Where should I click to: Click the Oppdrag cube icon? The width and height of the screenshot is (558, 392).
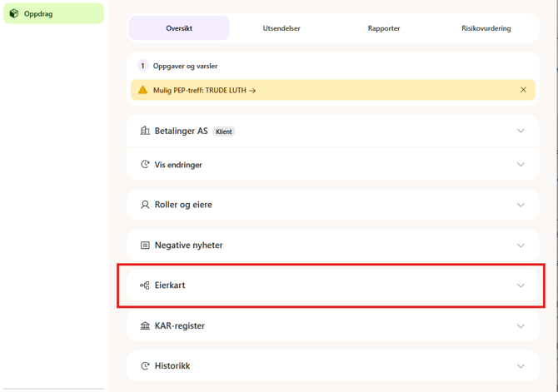pyautogui.click(x=14, y=13)
